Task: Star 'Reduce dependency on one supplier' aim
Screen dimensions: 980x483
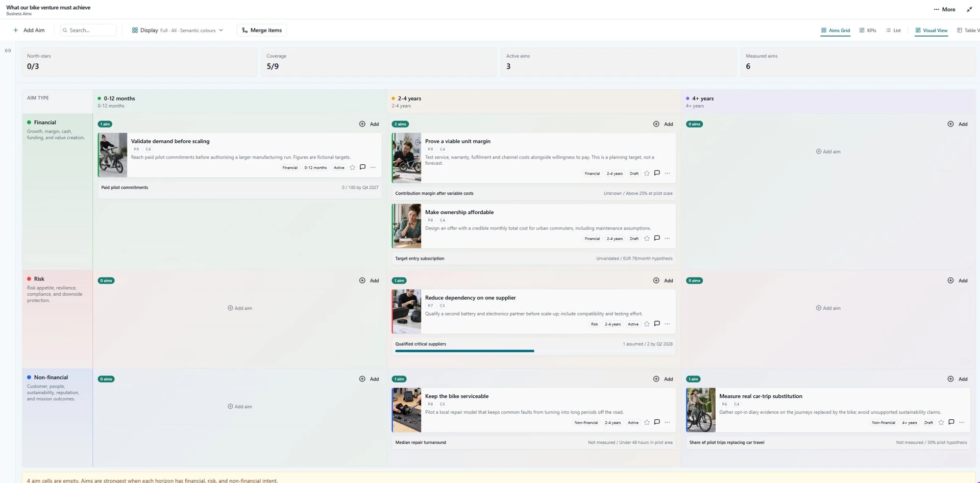Action: click(647, 324)
